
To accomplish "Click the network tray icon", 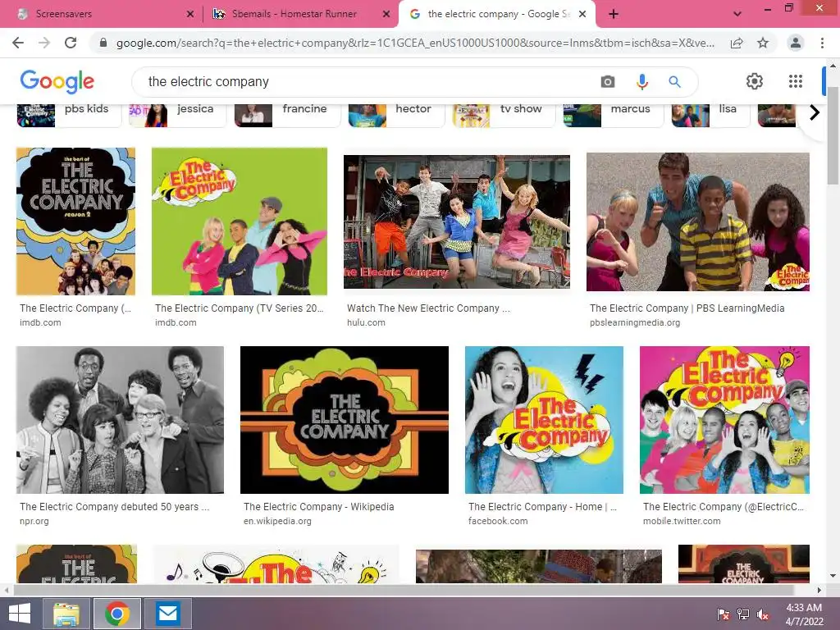I will tap(743, 614).
